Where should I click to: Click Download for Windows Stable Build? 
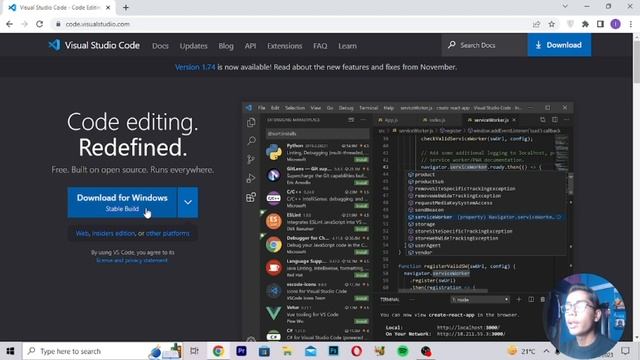click(x=122, y=202)
